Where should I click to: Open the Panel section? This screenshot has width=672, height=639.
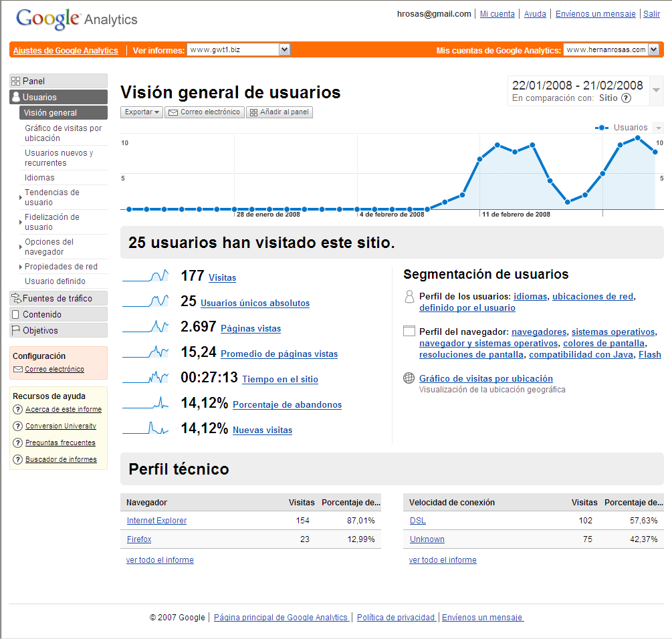pyautogui.click(x=58, y=81)
